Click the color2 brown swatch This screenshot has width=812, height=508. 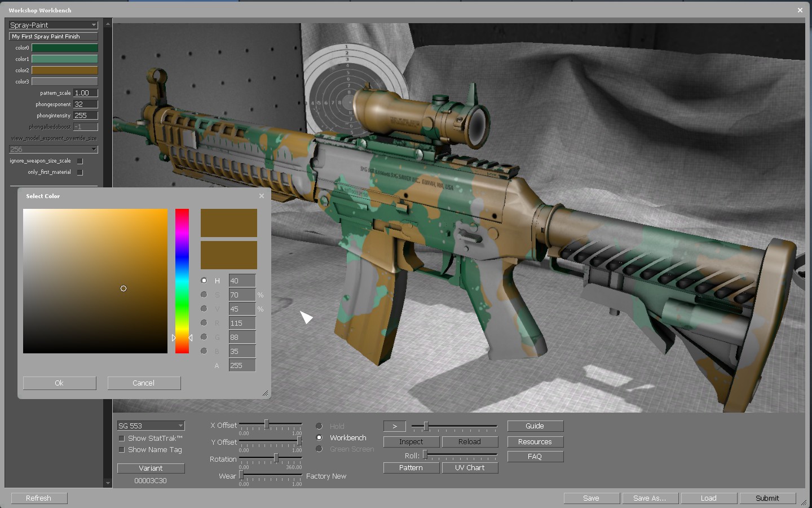tap(65, 71)
